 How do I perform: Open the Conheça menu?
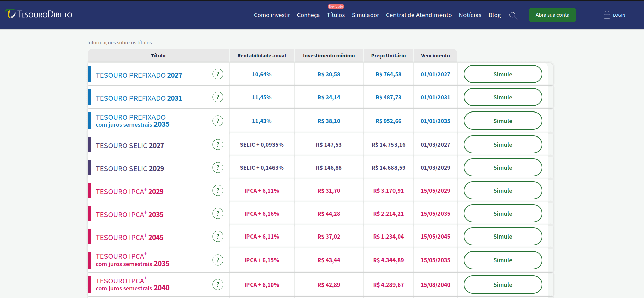pyautogui.click(x=308, y=15)
